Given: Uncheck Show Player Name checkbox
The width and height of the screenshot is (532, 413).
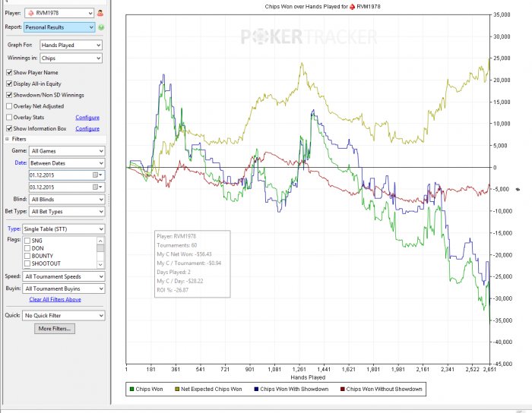Looking at the screenshot, I should point(9,72).
